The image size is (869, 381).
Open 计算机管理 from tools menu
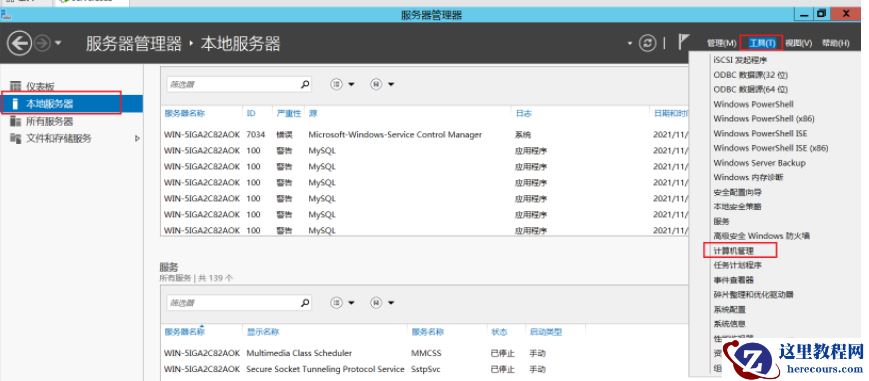733,251
